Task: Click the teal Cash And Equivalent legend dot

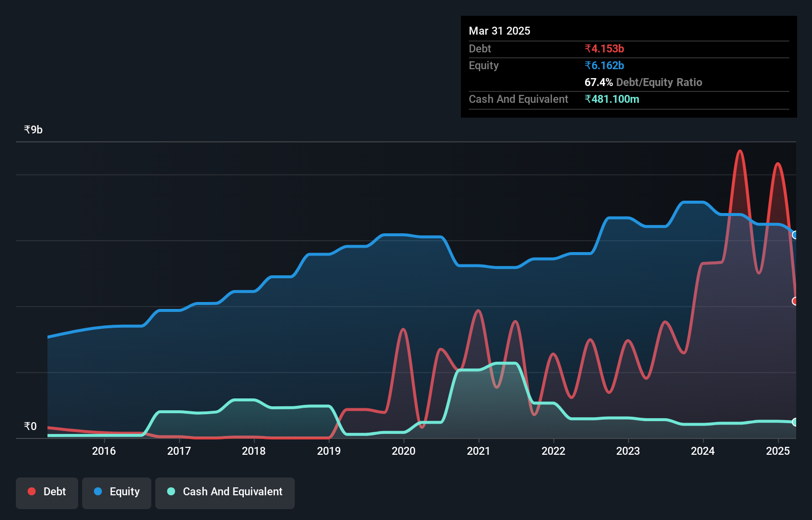Action: pos(171,491)
